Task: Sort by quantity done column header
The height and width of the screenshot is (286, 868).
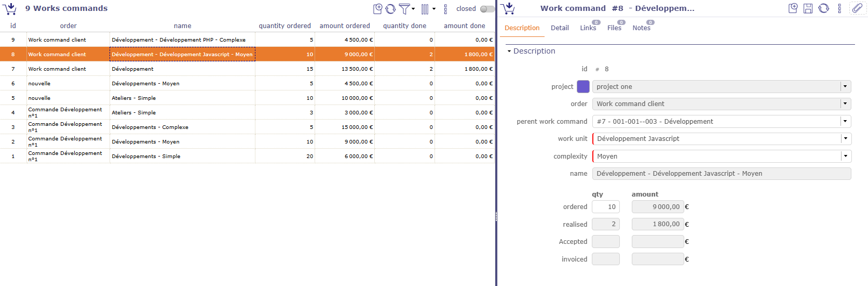Action: tap(404, 25)
